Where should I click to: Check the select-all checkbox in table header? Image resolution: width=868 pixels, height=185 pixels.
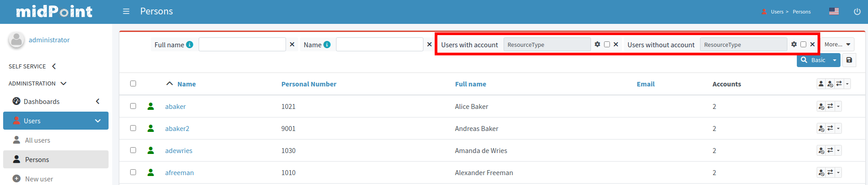133,84
